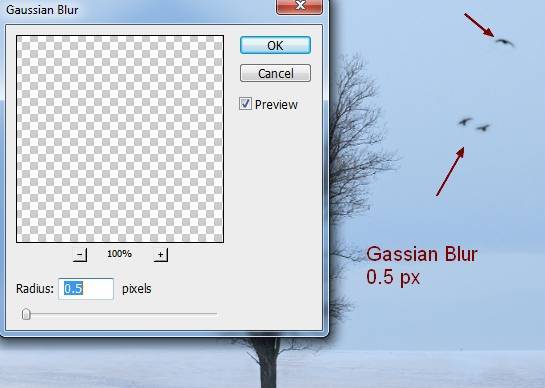Close the Gaussian Blur dialog with X
This screenshot has width=545, height=388.
point(299,6)
